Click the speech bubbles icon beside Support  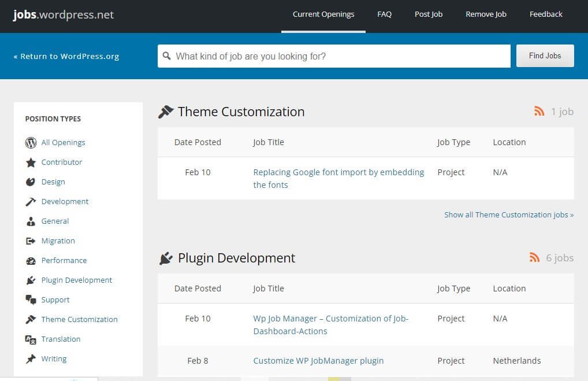tap(31, 299)
